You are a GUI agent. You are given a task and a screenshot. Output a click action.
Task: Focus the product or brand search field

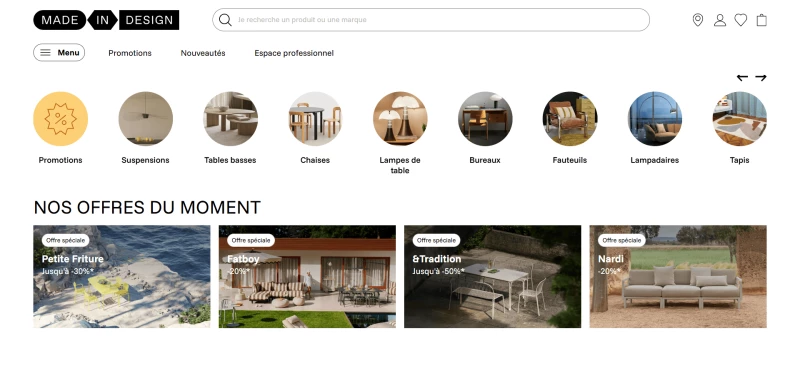(431, 20)
